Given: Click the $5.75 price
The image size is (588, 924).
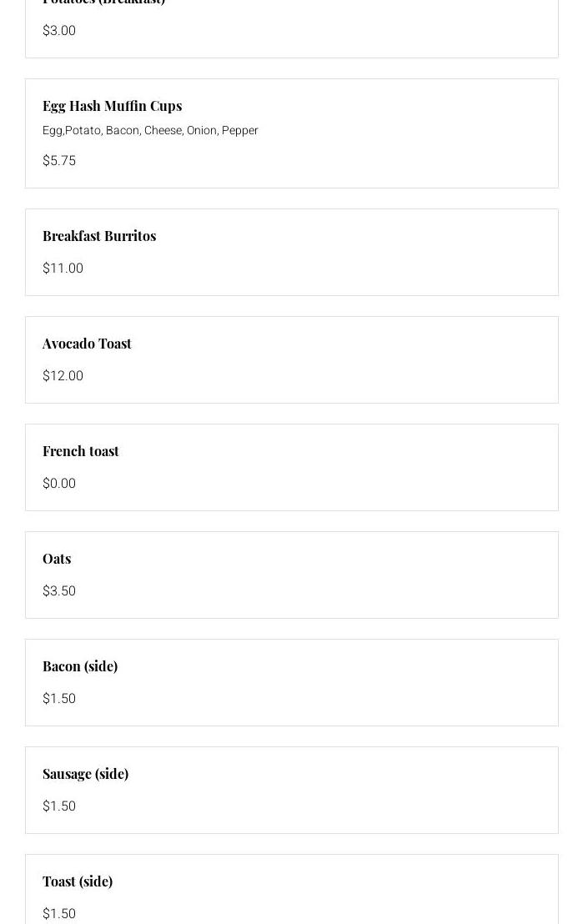Looking at the screenshot, I should [59, 160].
